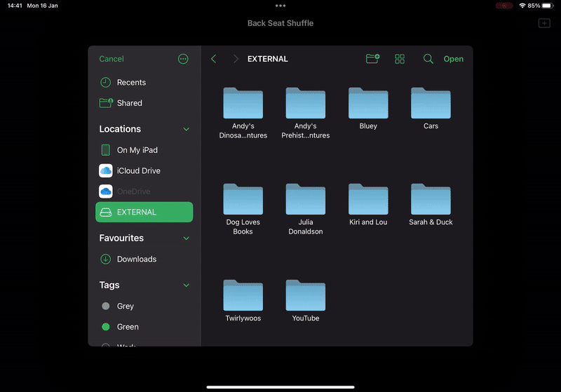
Task: Cancel the file picker
Action: coord(111,59)
